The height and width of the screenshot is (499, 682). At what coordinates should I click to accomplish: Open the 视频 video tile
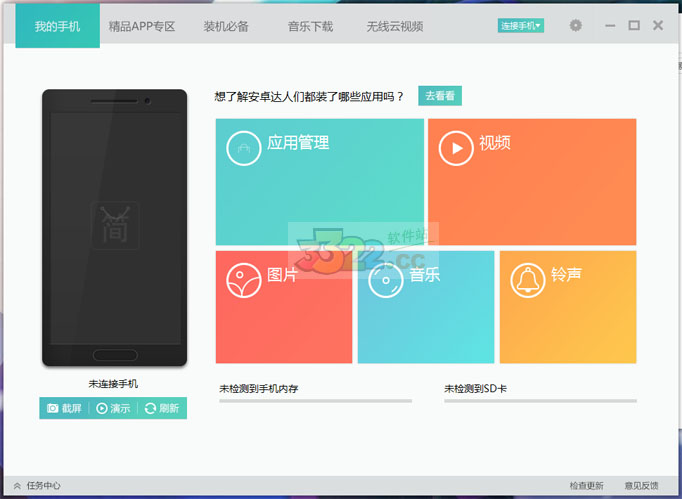coord(532,182)
